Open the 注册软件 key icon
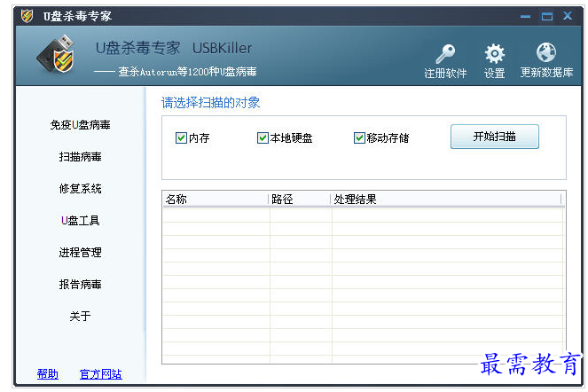 pos(445,54)
